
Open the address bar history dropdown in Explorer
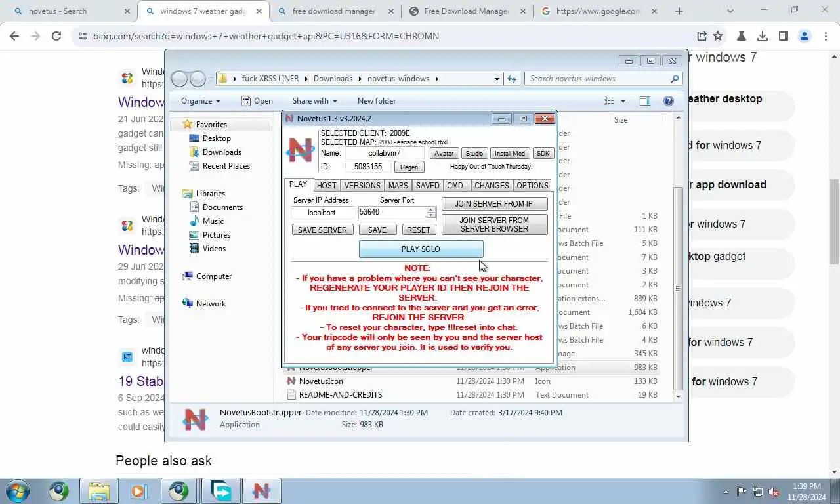tap(497, 79)
